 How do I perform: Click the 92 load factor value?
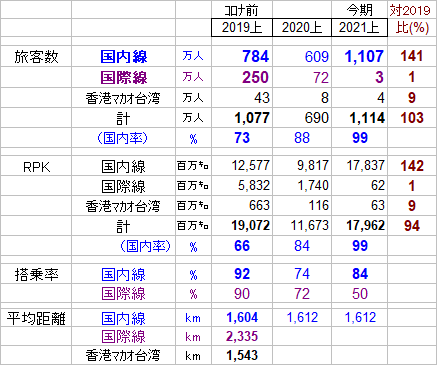tap(242, 274)
